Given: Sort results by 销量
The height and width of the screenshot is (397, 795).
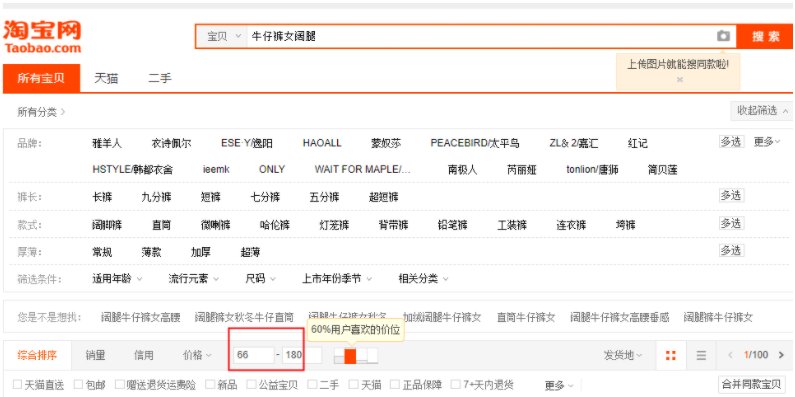Looking at the screenshot, I should (x=95, y=355).
